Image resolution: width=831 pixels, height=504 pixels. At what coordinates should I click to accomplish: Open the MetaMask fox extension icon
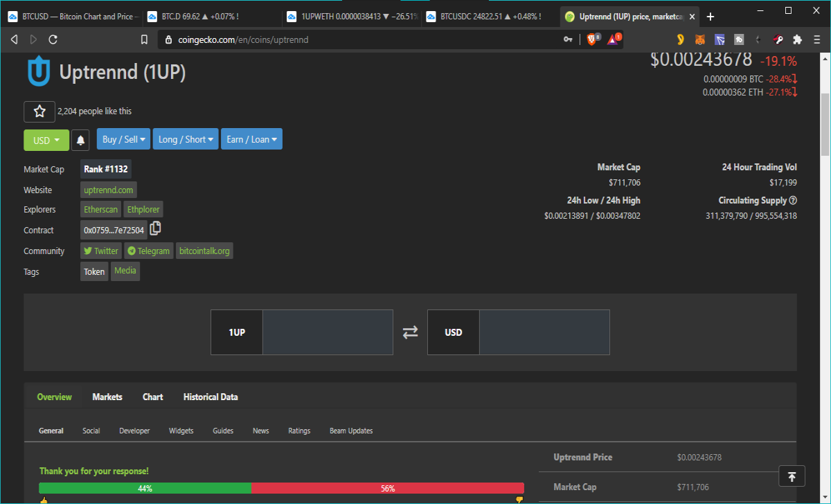[701, 40]
